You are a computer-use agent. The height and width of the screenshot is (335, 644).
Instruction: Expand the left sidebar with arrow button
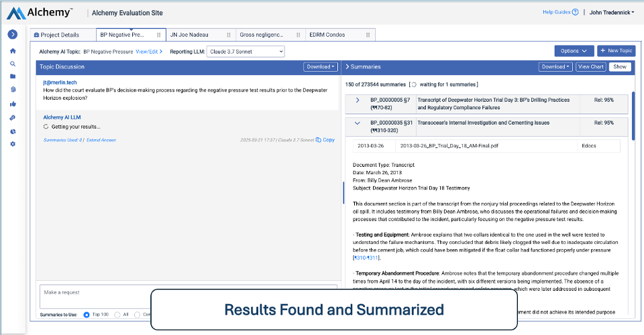(13, 35)
